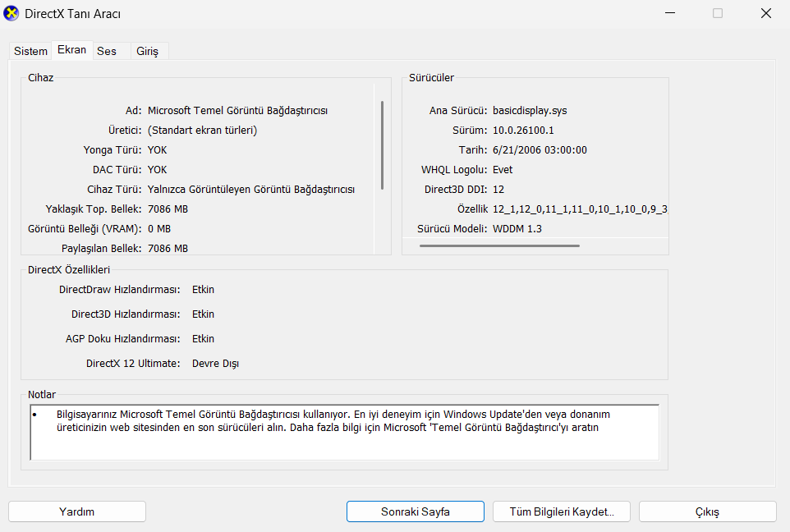
Task: Click Yalnızca Görüntüleyen Görüntü Bağdaştırıcısı text
Action: (x=251, y=190)
